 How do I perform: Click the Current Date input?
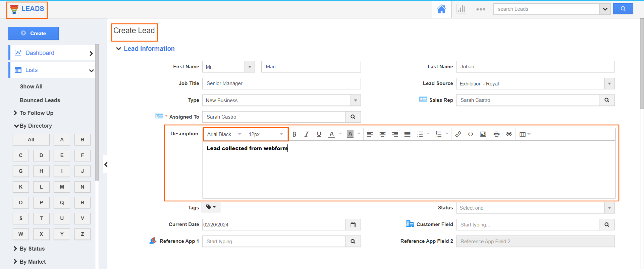click(274, 224)
